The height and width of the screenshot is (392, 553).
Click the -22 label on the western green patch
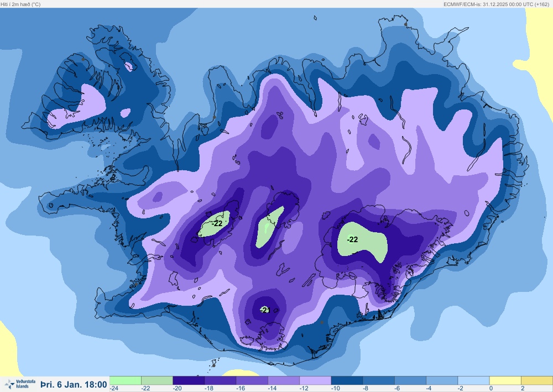[x=217, y=223]
